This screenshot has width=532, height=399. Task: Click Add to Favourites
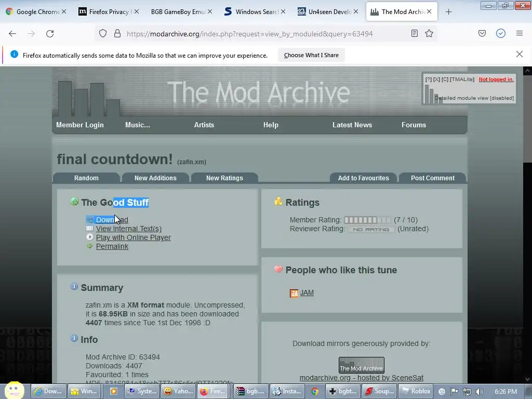click(363, 178)
